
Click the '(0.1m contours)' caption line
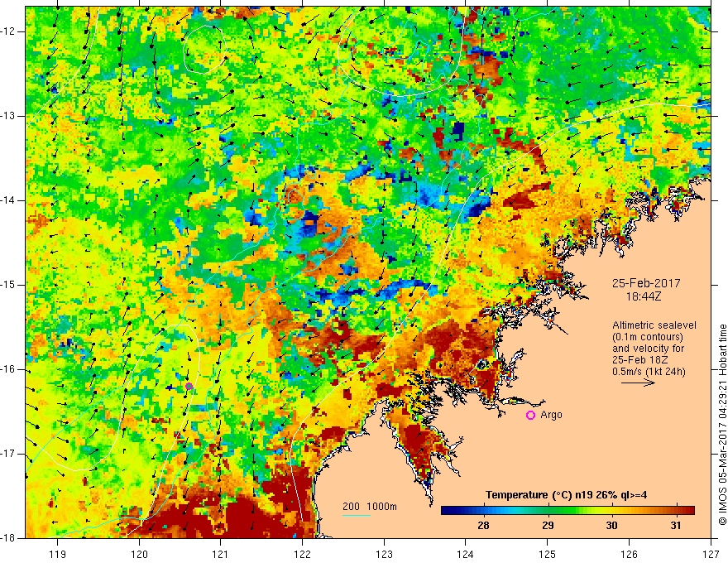[x=648, y=337]
